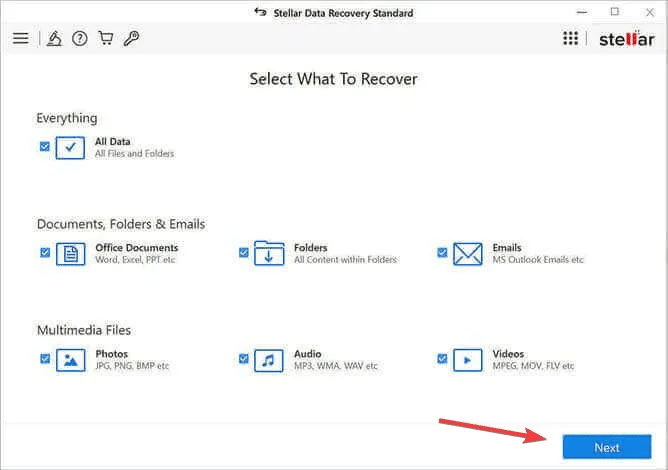668x470 pixels.
Task: Click the Videos play icon
Action: 467,360
